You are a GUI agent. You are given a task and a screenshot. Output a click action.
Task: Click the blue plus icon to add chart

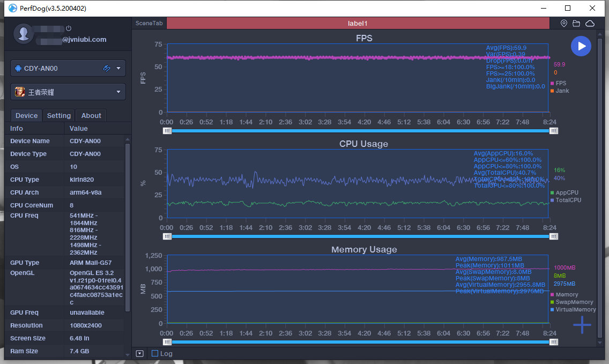[582, 324]
